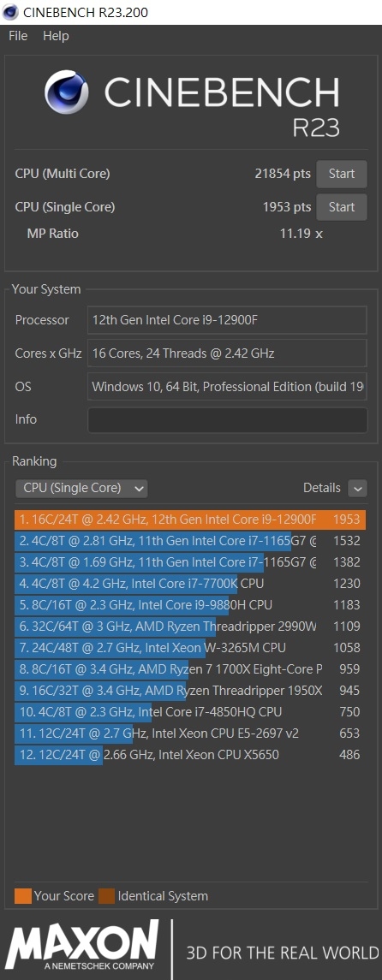Click the Processor field showing i9-12900F

(227, 320)
